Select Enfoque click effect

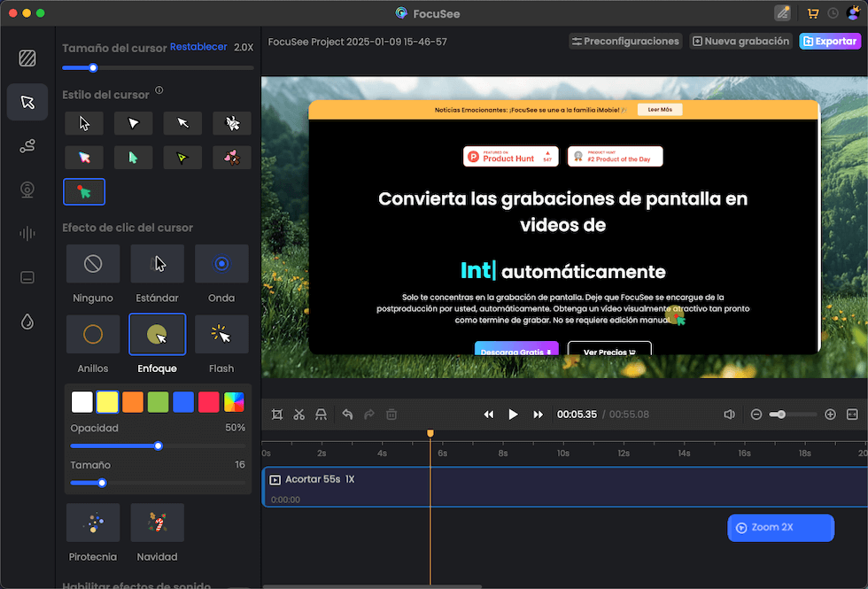coord(158,335)
